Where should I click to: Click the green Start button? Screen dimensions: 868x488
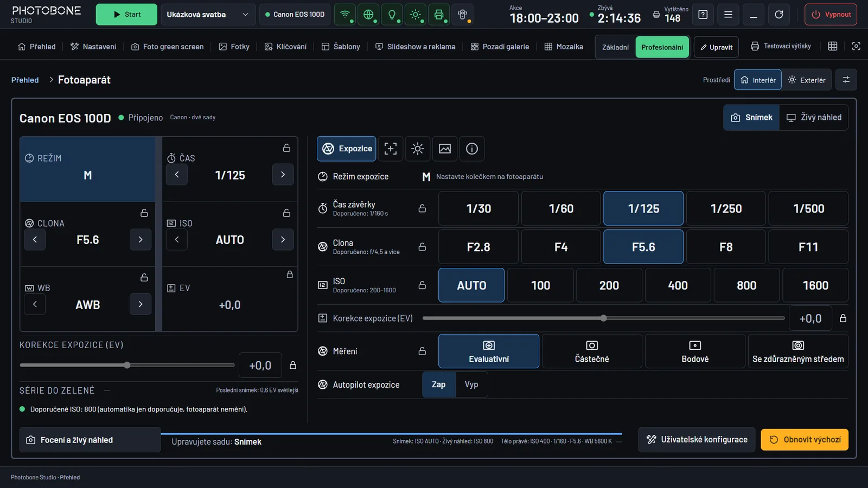click(126, 15)
